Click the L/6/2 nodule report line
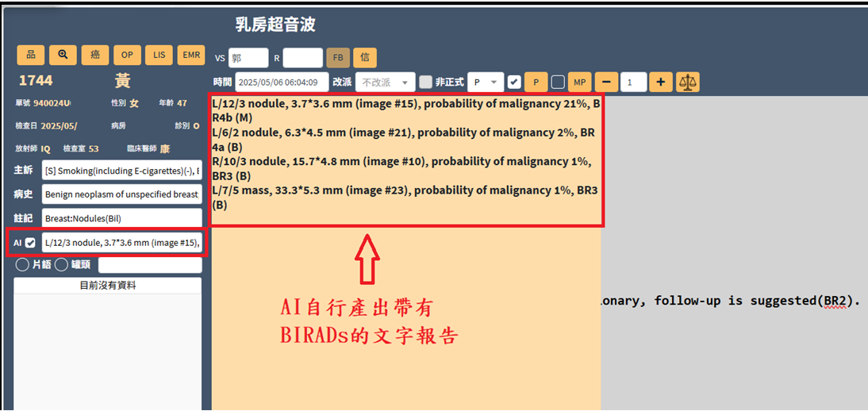Image resolution: width=868 pixels, height=411 pixels. pos(404,140)
